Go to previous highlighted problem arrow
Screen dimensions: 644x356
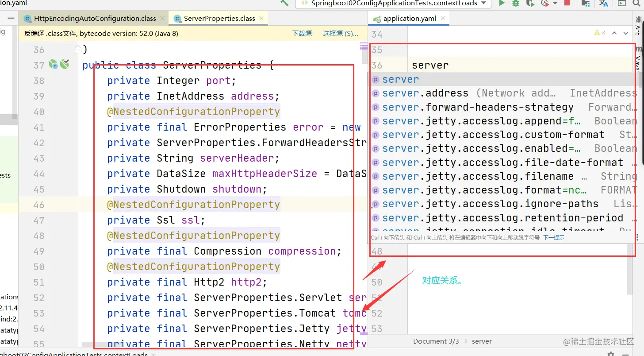tap(615, 33)
